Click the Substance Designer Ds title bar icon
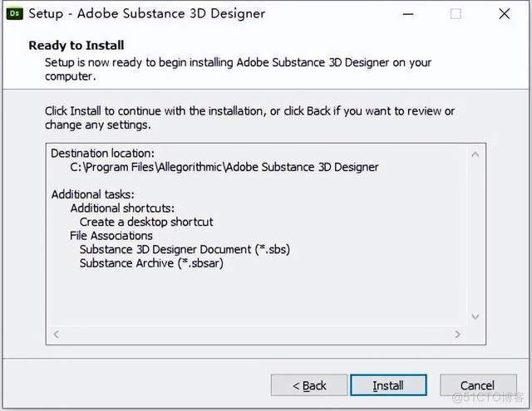 pyautogui.click(x=15, y=13)
